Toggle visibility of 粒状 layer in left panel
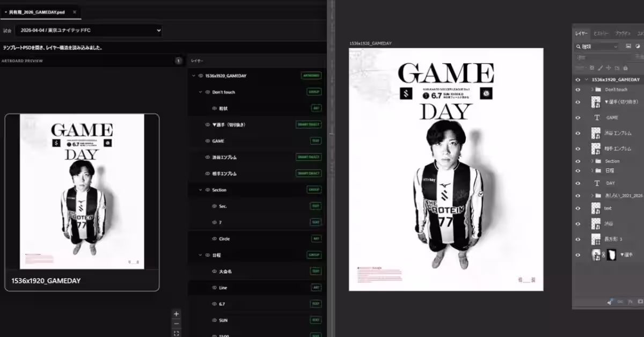 coord(214,108)
